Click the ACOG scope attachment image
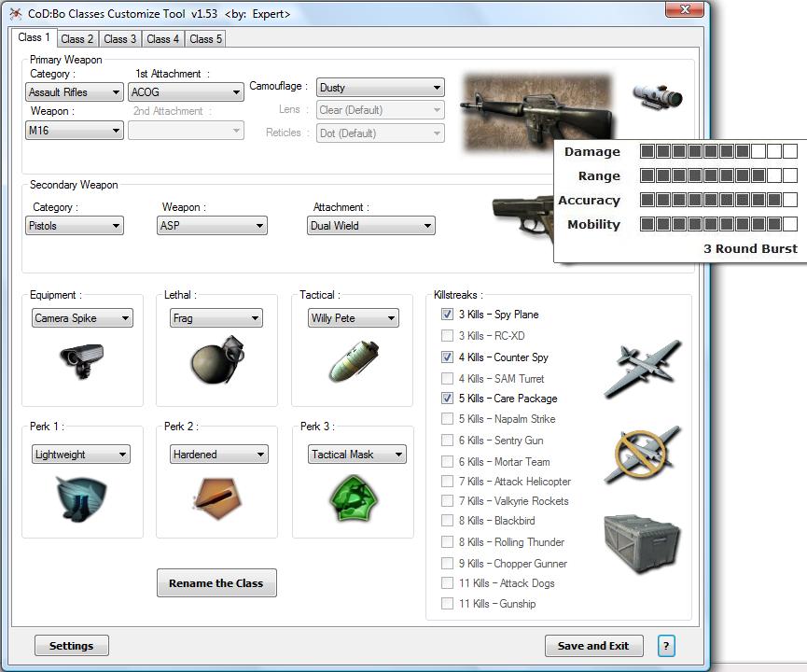Screen dimensions: 807x672 (x=658, y=96)
